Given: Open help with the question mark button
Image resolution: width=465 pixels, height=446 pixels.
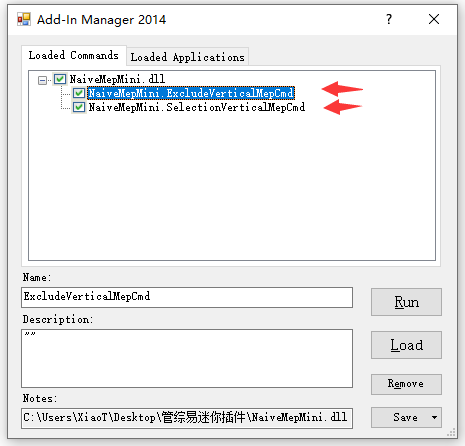Looking at the screenshot, I should click(x=389, y=19).
